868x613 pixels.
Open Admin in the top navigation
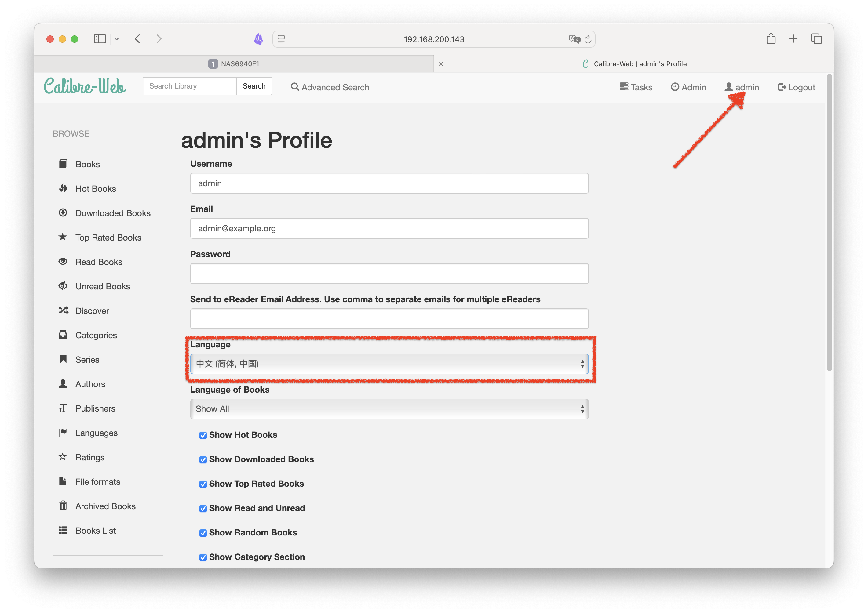(x=688, y=87)
